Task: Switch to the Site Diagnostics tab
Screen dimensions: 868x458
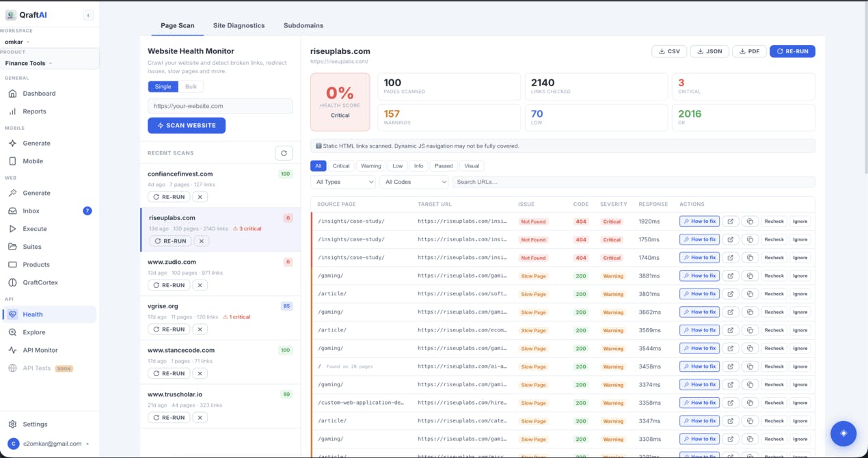Action: [x=239, y=25]
